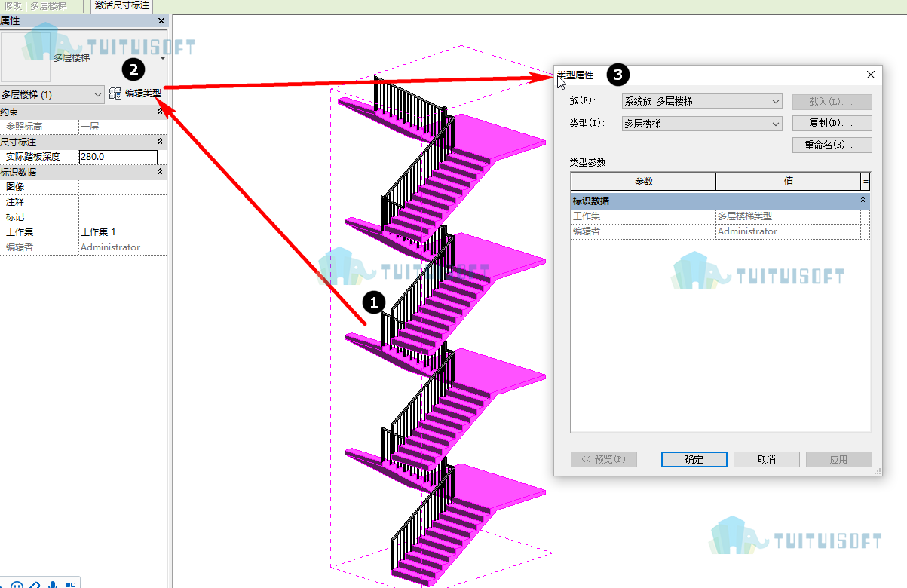Click the = column header in type parameters

pyautogui.click(x=866, y=181)
